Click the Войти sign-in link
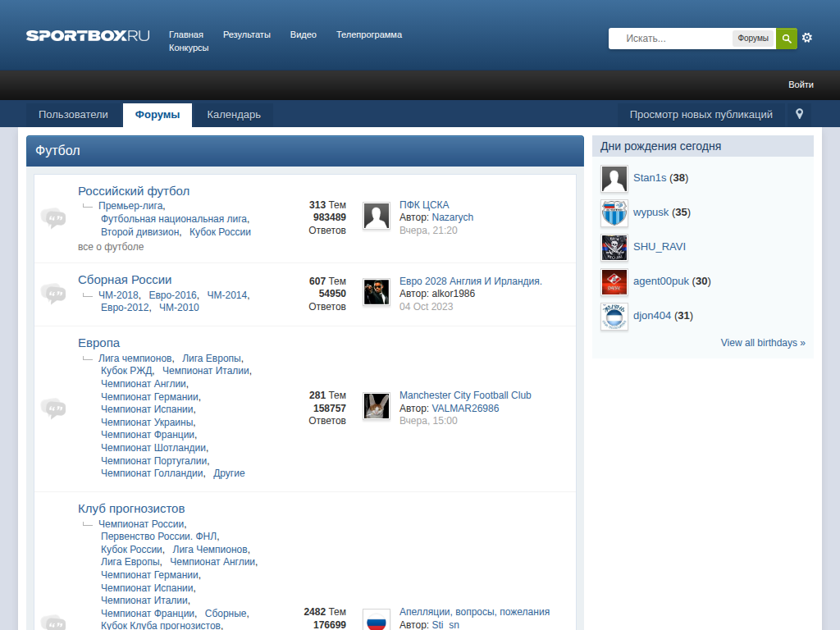Viewport: 840px width, 630px height. pos(801,84)
